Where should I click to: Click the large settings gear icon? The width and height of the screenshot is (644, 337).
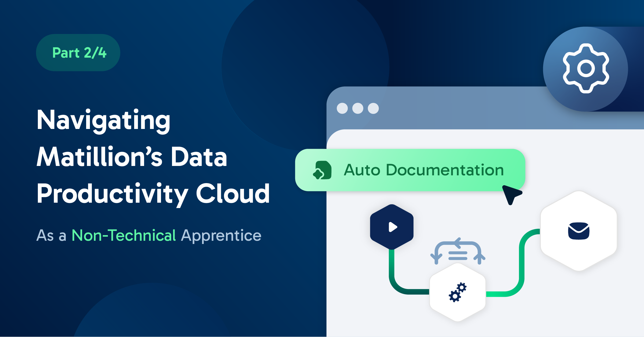586,69
